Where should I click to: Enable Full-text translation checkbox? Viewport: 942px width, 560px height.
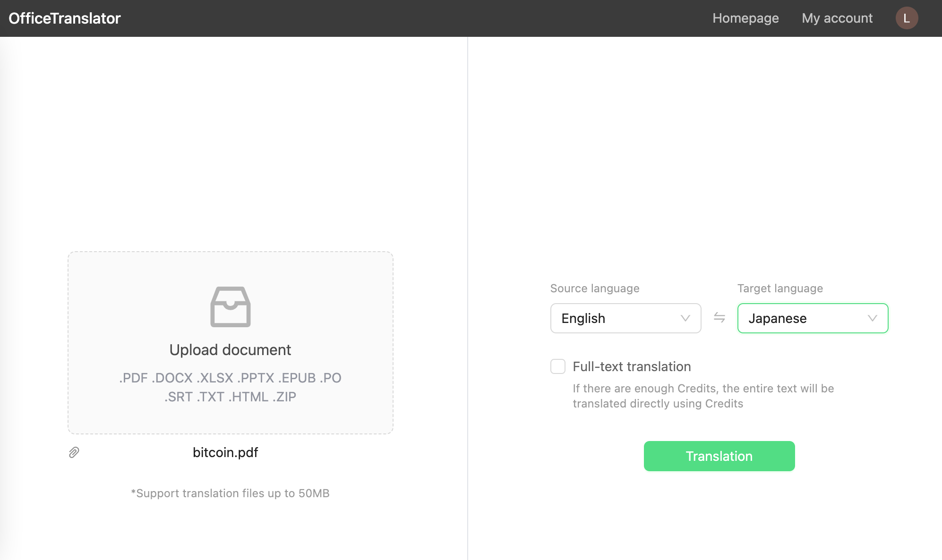pos(557,366)
